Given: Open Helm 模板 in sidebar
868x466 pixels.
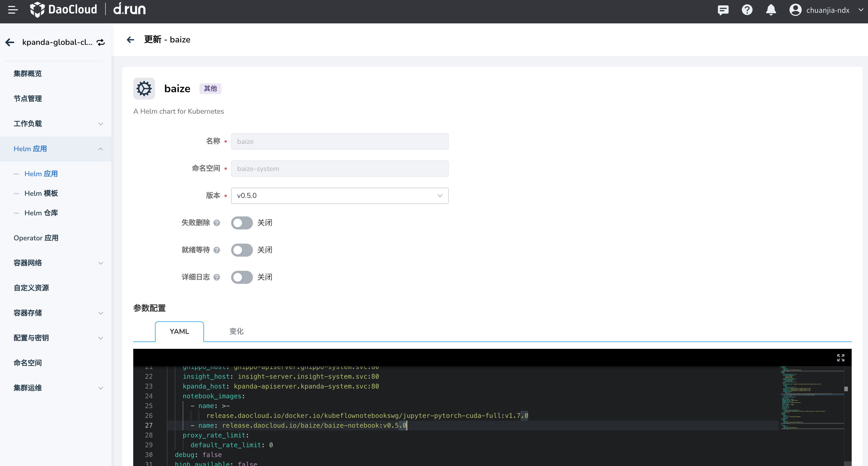Looking at the screenshot, I should click(41, 193).
